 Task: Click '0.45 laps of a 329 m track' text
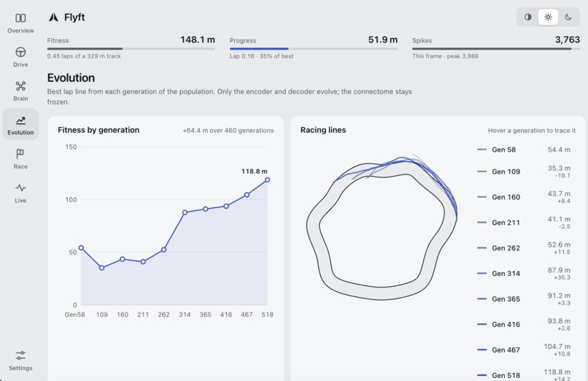coord(84,56)
